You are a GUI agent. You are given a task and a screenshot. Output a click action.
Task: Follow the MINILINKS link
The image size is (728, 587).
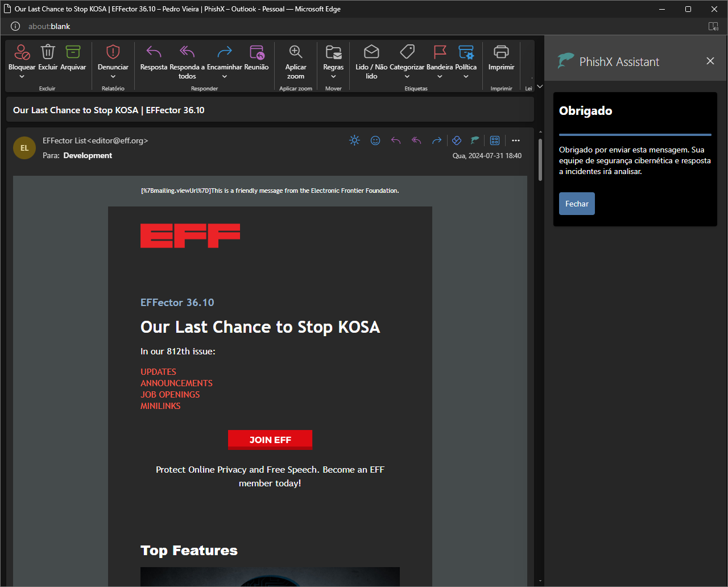coord(160,406)
